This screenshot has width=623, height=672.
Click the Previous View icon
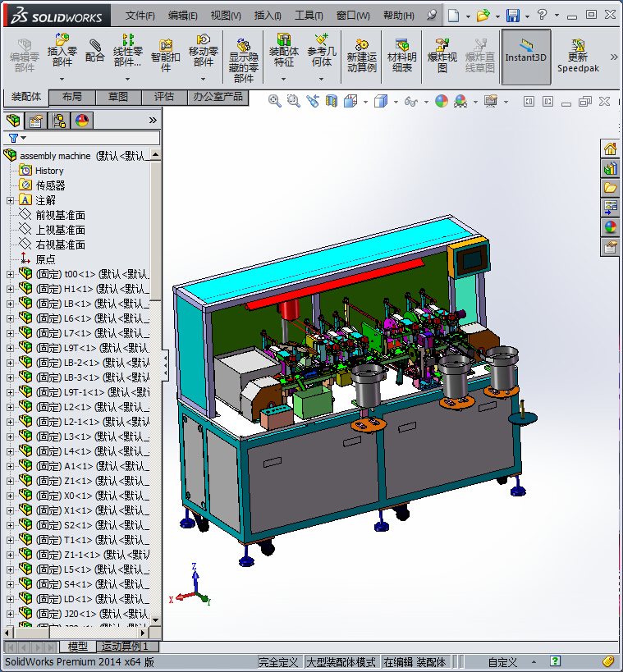pos(313,101)
